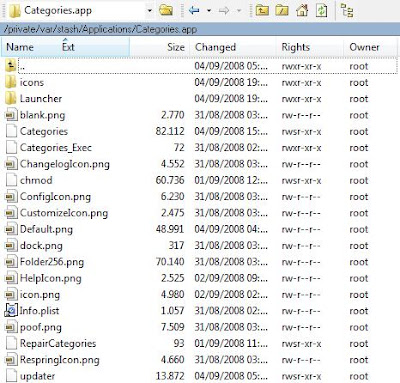Go to parent directory toolbar icon
Viewport: 400px width, 383px height.
click(263, 11)
